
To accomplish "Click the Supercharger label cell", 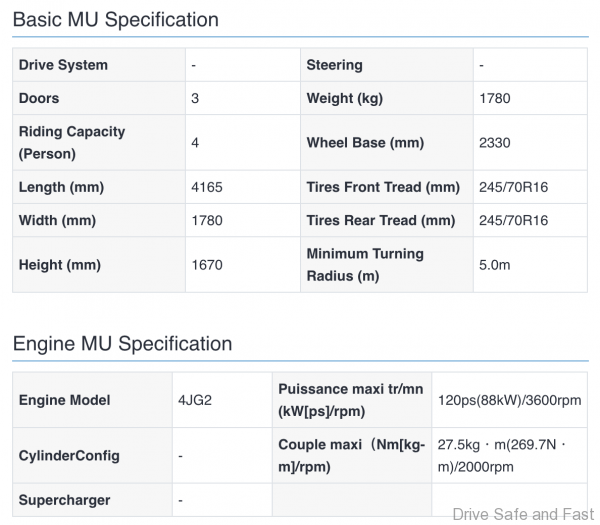I will point(65,499).
